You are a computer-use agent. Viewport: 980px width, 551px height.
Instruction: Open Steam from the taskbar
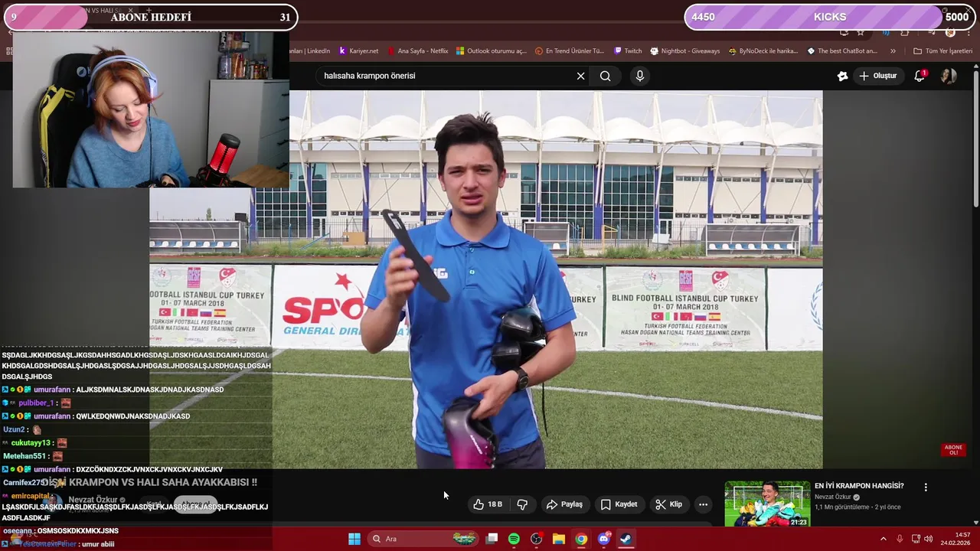[626, 539]
